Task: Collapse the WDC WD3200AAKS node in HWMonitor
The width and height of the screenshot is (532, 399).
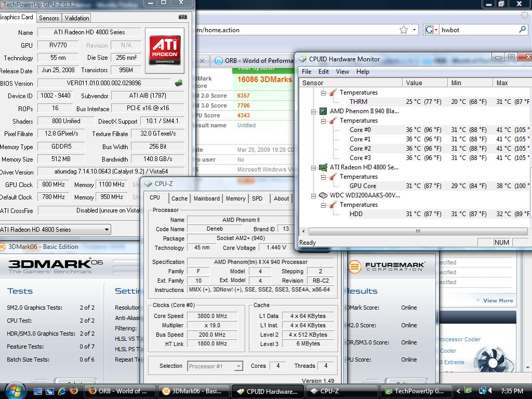Action: pyautogui.click(x=313, y=196)
